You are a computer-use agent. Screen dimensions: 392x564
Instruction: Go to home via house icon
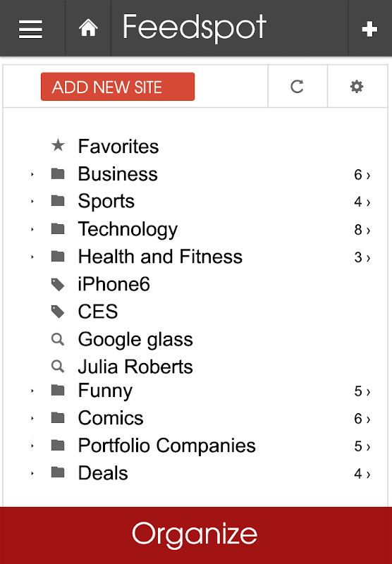point(88,27)
